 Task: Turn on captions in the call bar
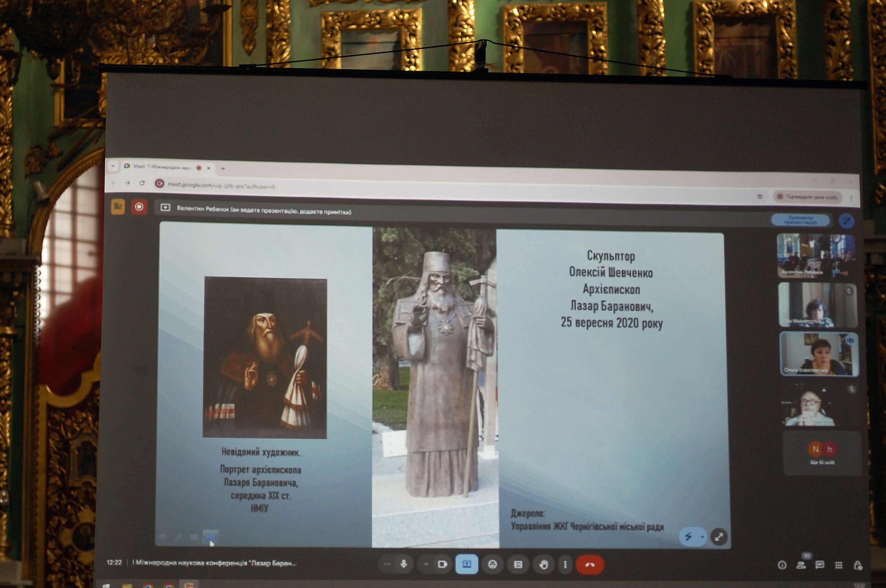click(x=518, y=564)
